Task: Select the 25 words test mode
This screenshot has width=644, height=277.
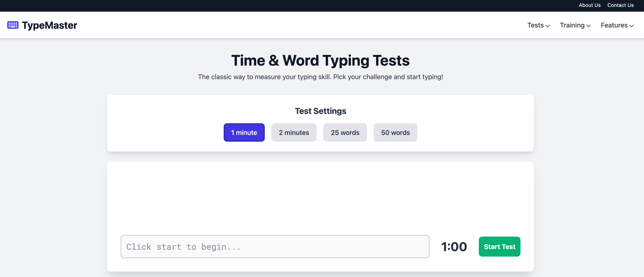Action: pyautogui.click(x=345, y=132)
